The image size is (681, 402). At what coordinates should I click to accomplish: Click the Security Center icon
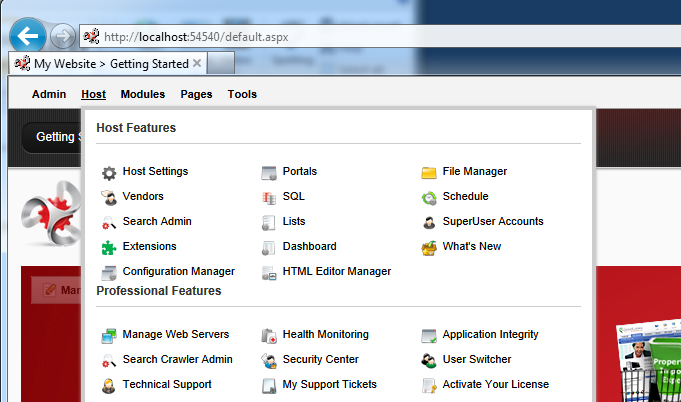click(269, 361)
